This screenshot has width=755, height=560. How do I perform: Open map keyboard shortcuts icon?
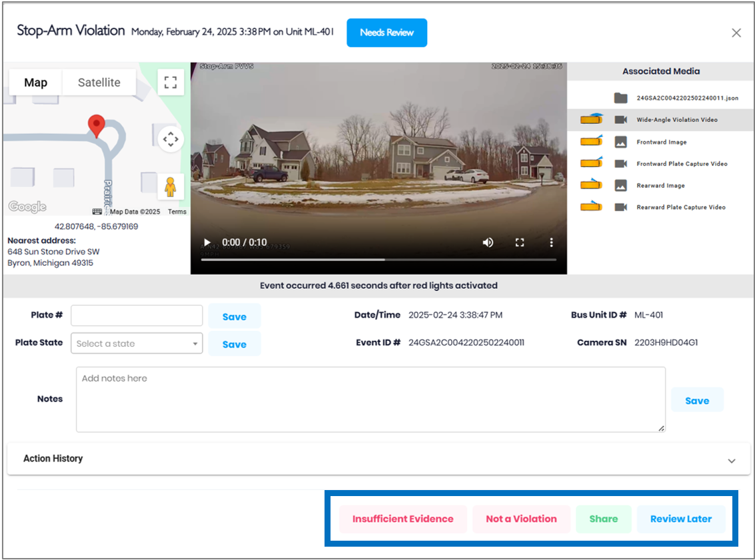point(97,212)
